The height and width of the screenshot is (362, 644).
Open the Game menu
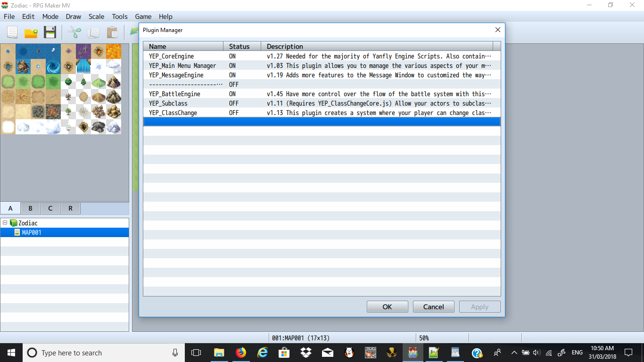tap(143, 16)
